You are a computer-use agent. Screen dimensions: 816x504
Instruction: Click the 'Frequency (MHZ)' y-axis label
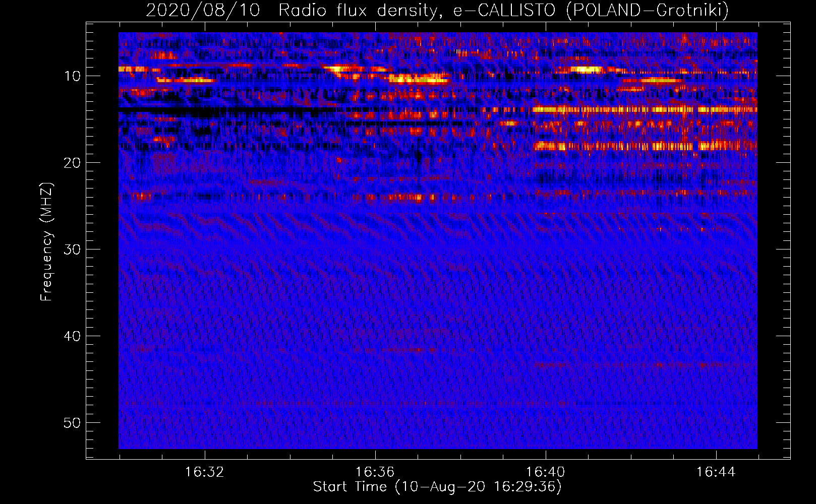pyautogui.click(x=46, y=242)
